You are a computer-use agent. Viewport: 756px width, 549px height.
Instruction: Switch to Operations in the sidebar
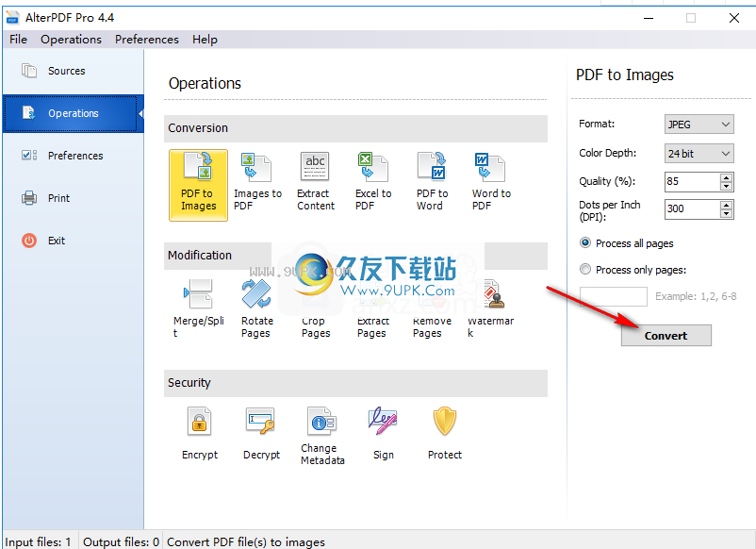tap(74, 113)
